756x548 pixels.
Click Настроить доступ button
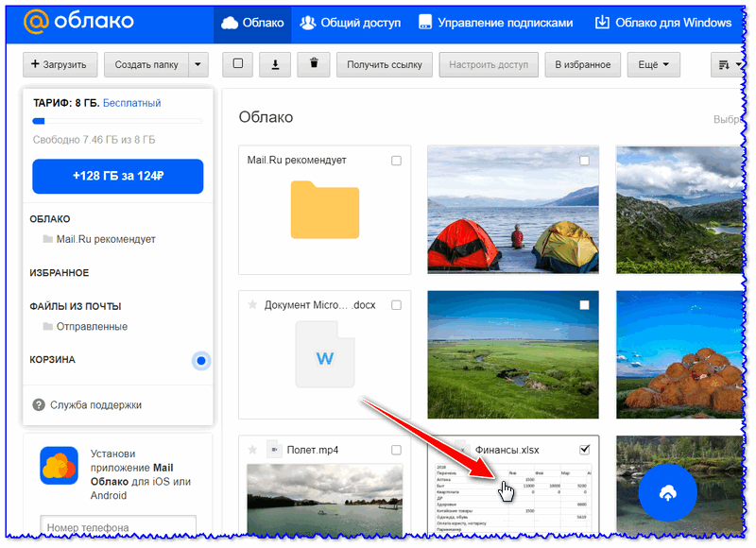pyautogui.click(x=489, y=64)
